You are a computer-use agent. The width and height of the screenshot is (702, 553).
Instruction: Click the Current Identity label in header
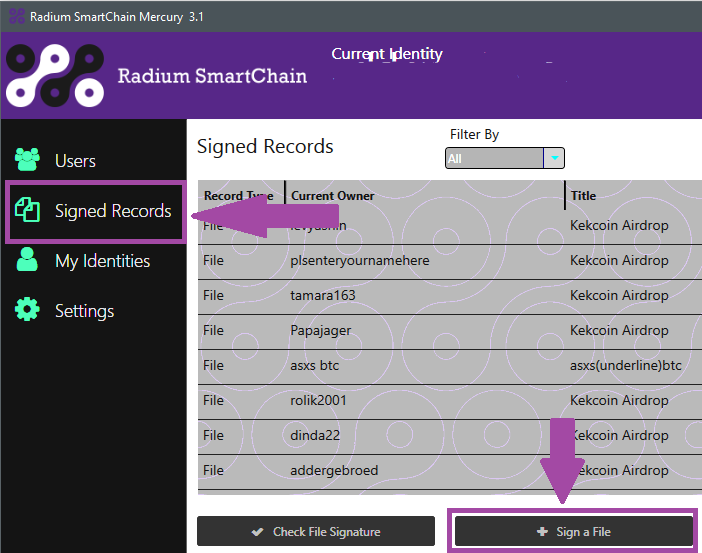pyautogui.click(x=387, y=54)
